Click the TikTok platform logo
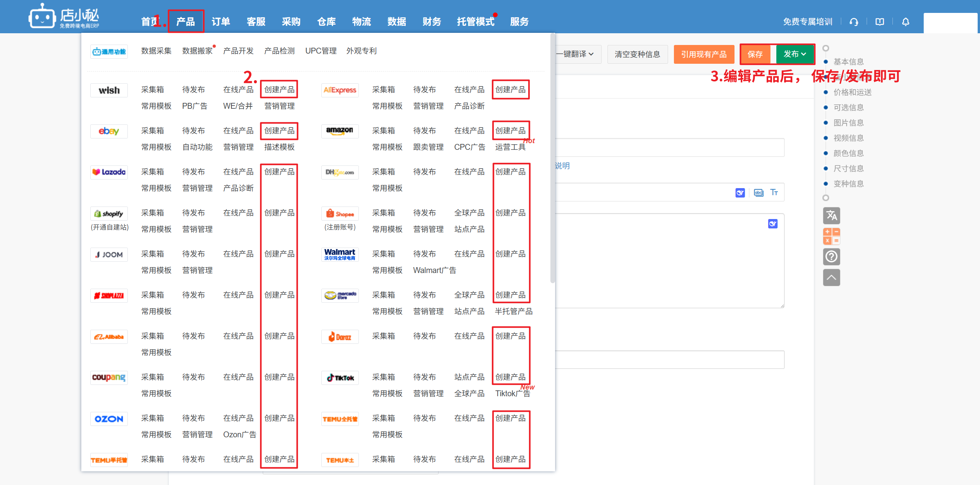Screen dimensions: 980x485 (339, 377)
